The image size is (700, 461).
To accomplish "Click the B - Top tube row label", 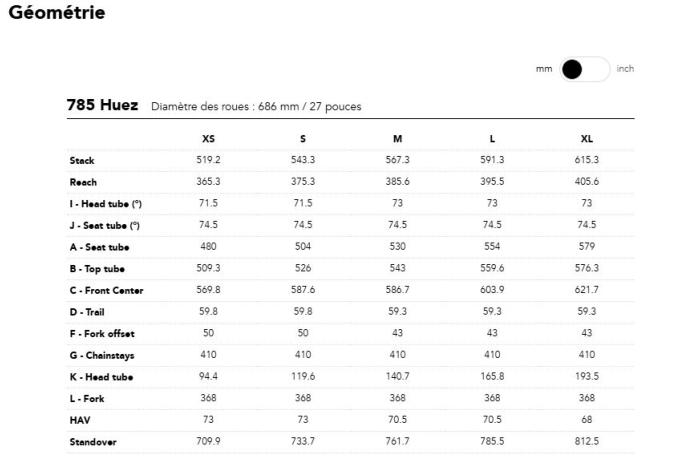I will (97, 269).
